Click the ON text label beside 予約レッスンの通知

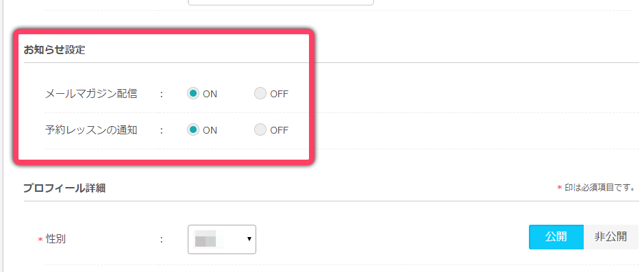click(210, 130)
